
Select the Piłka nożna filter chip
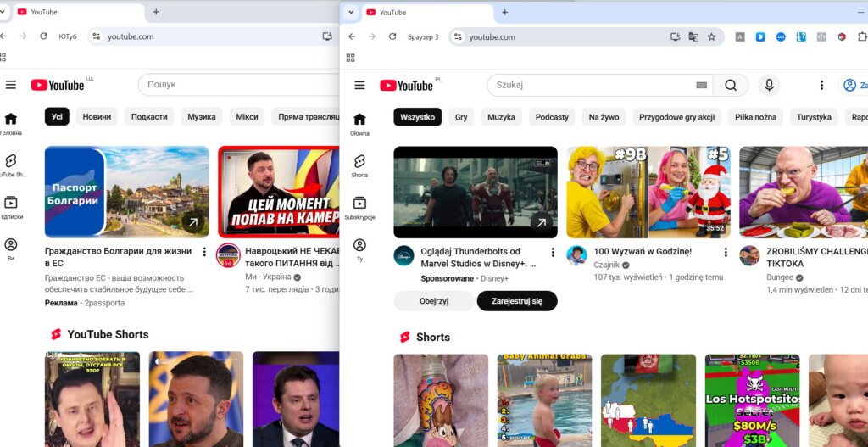coord(755,117)
